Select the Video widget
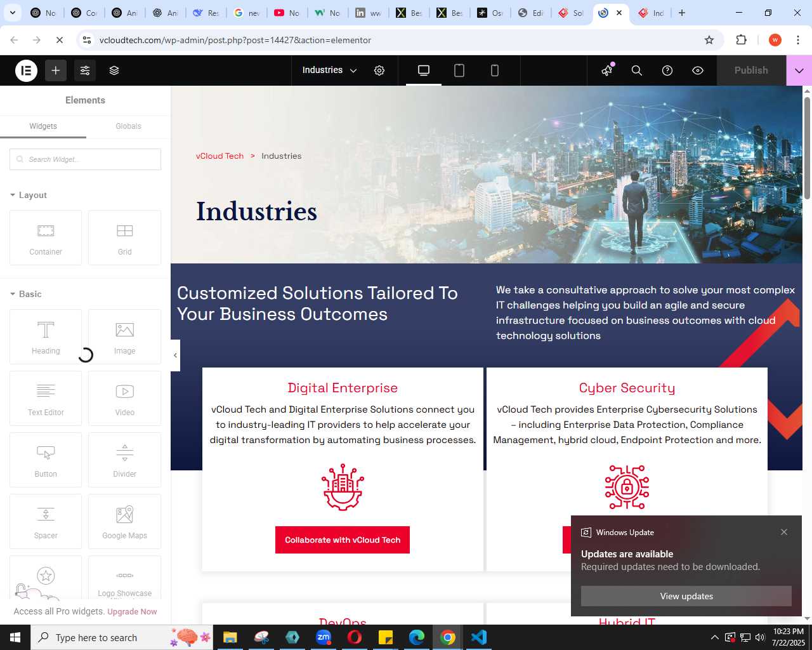Image resolution: width=812 pixels, height=650 pixels. pyautogui.click(x=124, y=398)
